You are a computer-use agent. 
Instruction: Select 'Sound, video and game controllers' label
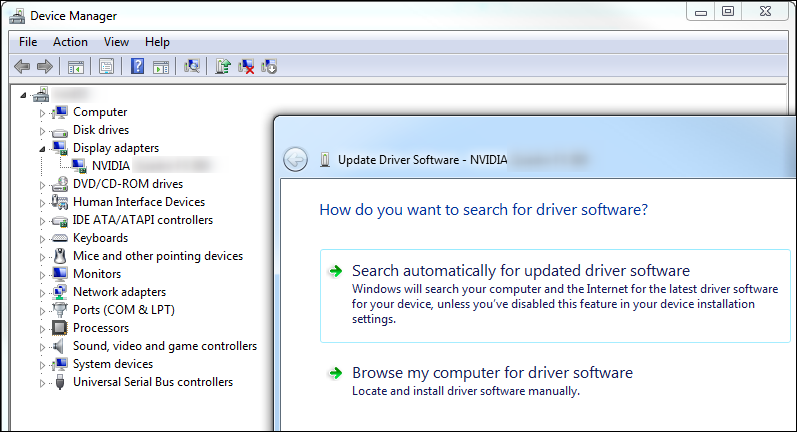[165, 346]
